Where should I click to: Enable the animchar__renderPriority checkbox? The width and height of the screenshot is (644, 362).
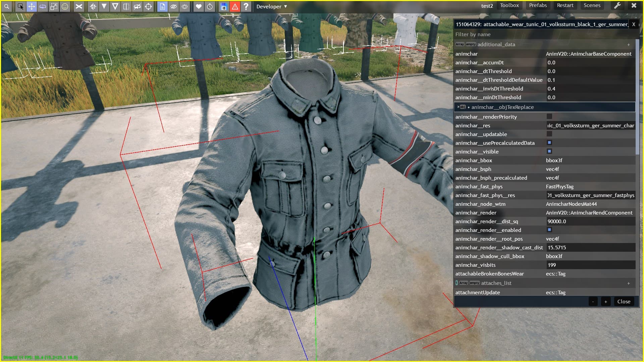click(x=549, y=116)
